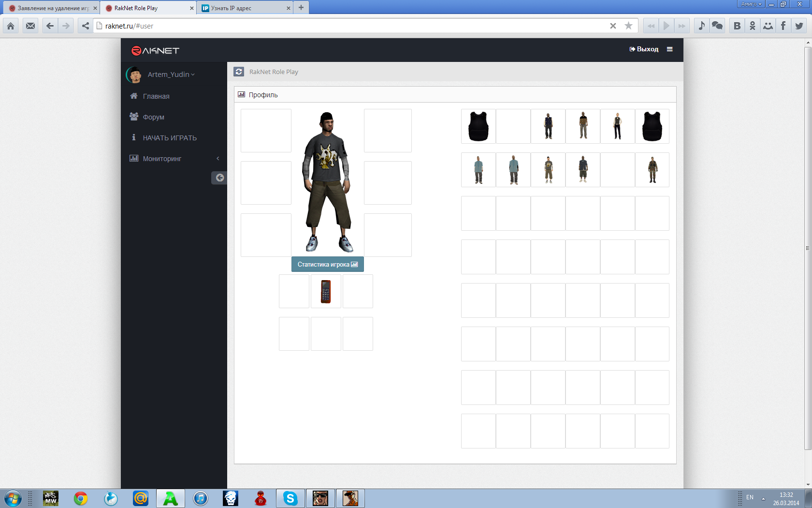Open the mail envelope toolbar icon
This screenshot has height=508, width=812.
(x=30, y=26)
